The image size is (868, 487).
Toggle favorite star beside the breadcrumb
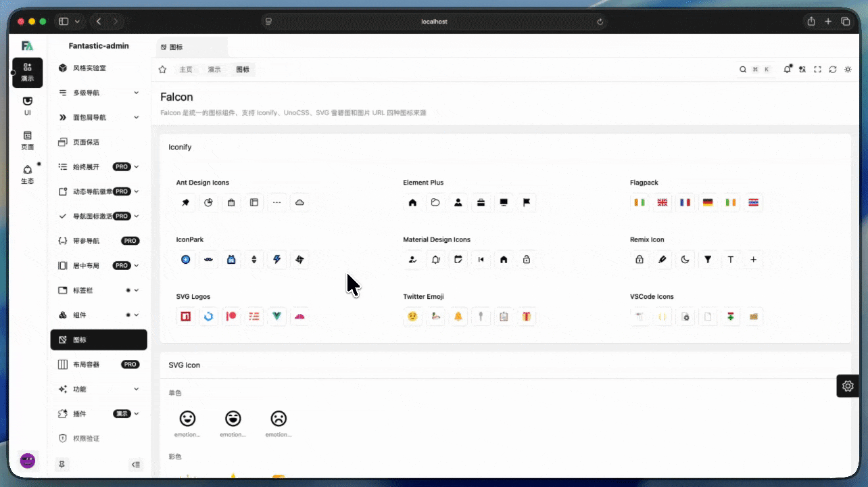click(162, 70)
